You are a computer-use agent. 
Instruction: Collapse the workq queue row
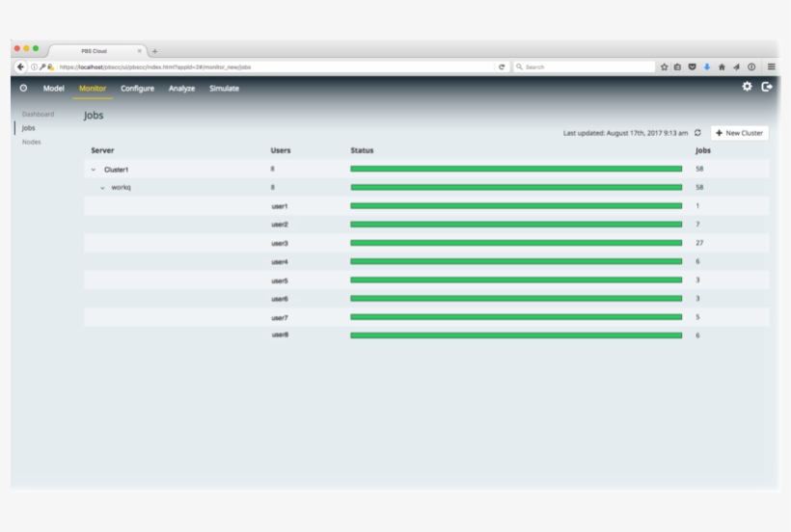click(103, 188)
